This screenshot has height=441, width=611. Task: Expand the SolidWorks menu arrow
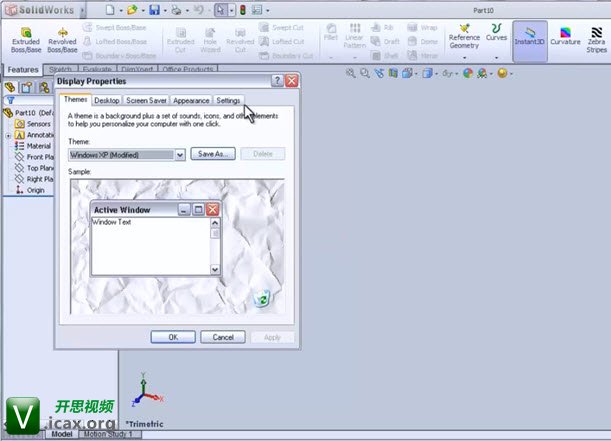point(82,11)
